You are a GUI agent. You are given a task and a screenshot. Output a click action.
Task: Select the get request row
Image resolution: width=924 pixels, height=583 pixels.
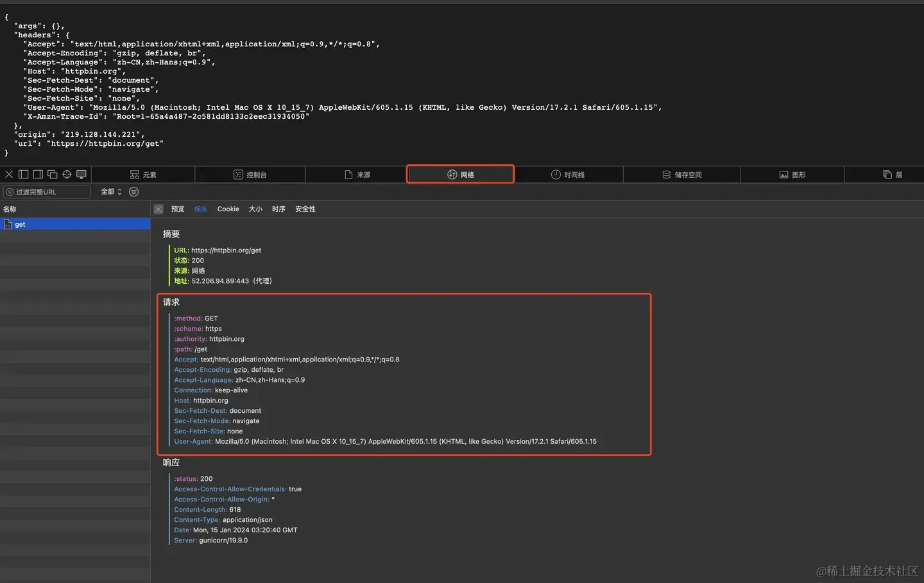click(75, 224)
